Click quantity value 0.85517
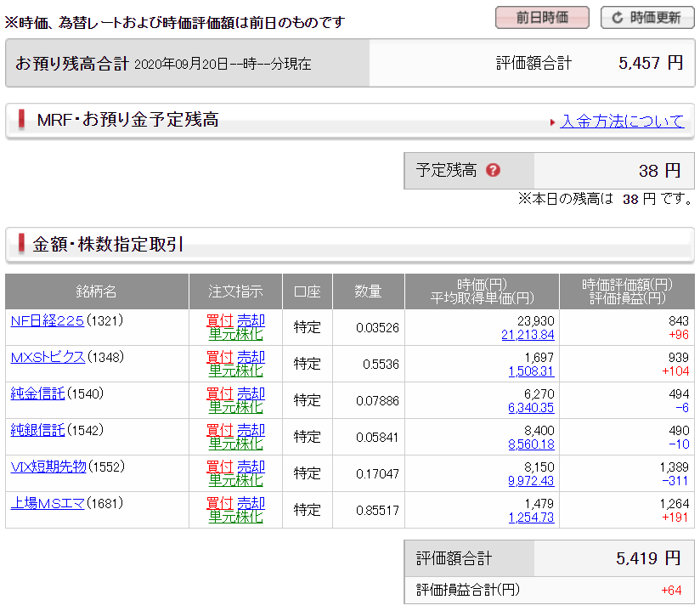Viewport: 700px width, 611px height. (377, 511)
